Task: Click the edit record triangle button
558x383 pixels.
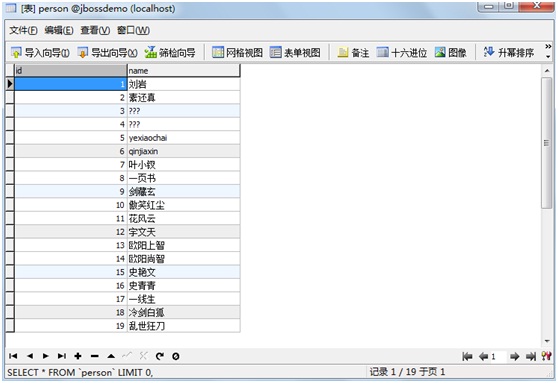Action: 111,356
